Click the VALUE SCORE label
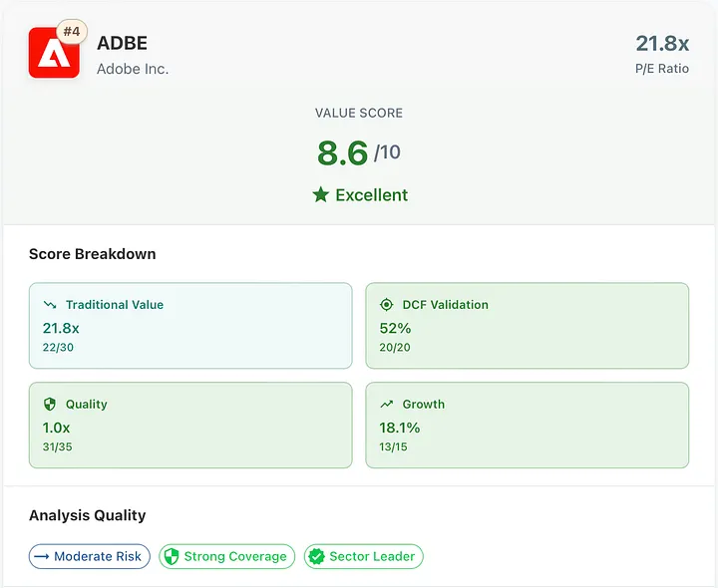This screenshot has width=718, height=588. pos(359,113)
